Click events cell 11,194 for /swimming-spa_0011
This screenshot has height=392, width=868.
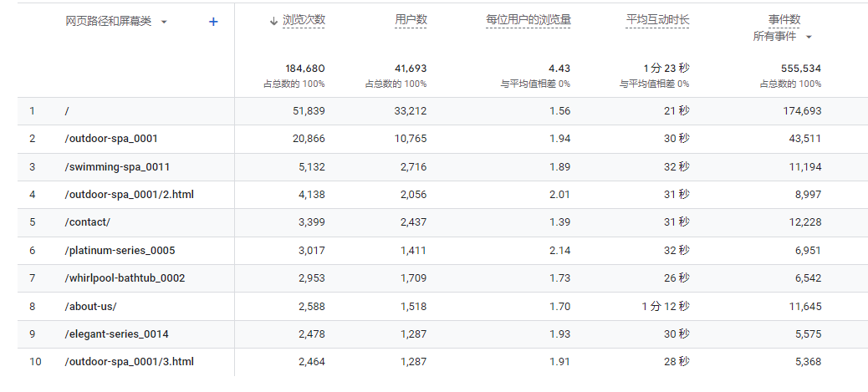click(805, 166)
